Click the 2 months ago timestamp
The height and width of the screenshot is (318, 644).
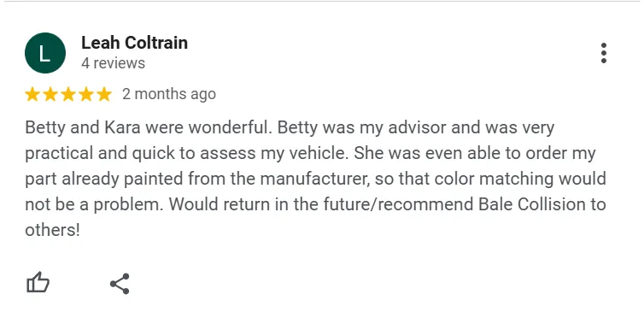pyautogui.click(x=169, y=94)
